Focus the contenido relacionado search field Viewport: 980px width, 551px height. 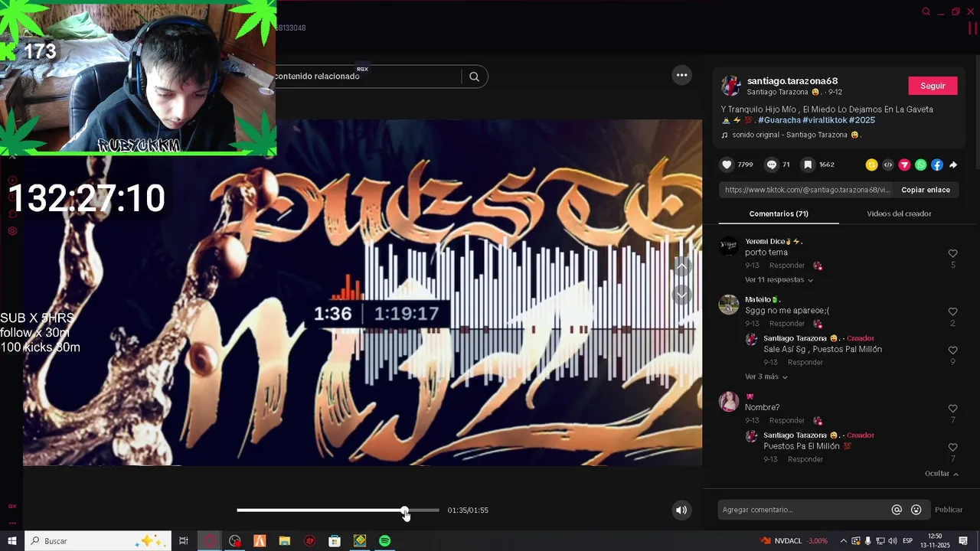coord(367,77)
